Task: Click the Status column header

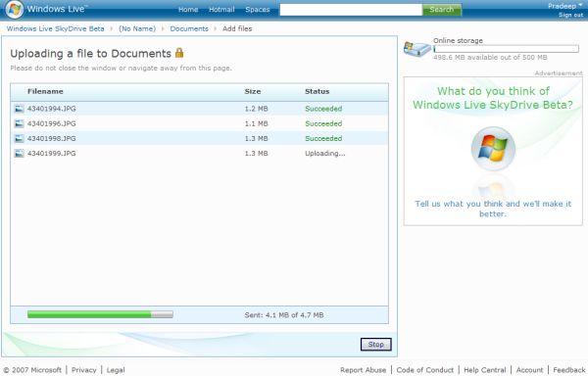Action: (317, 91)
